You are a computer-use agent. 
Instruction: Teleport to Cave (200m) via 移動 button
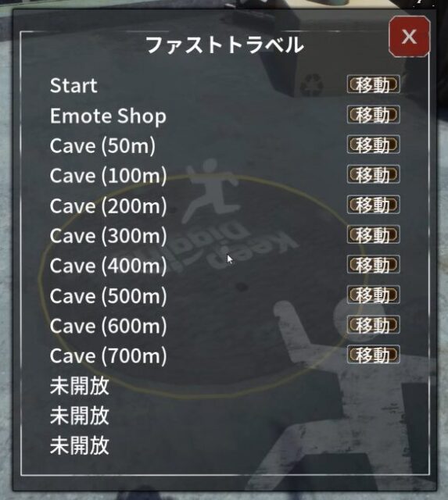coord(374,205)
